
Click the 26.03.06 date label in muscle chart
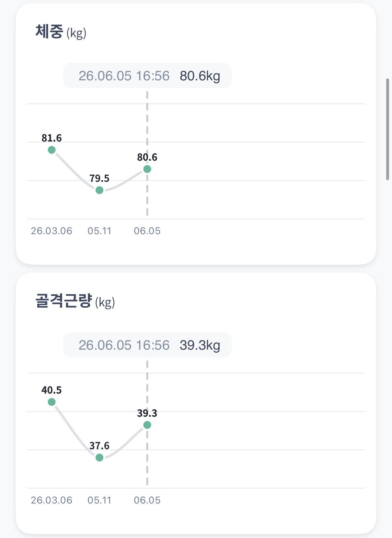pos(52,500)
